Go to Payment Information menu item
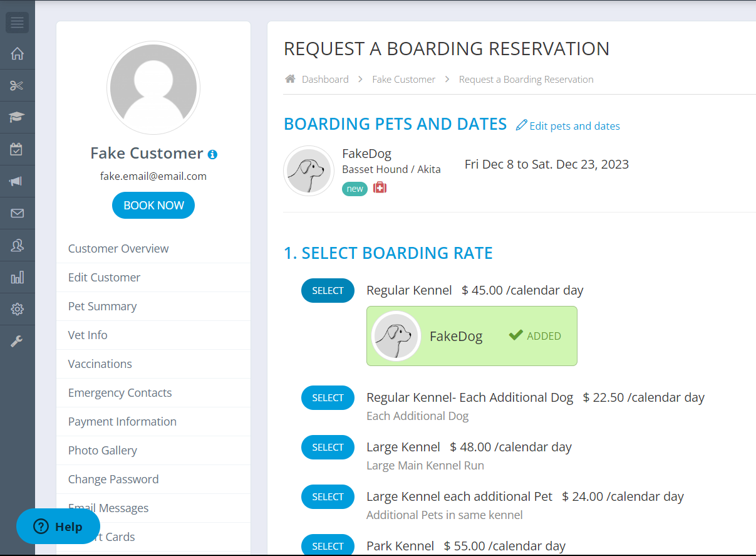Viewport: 756px width, 556px height. pos(122,422)
